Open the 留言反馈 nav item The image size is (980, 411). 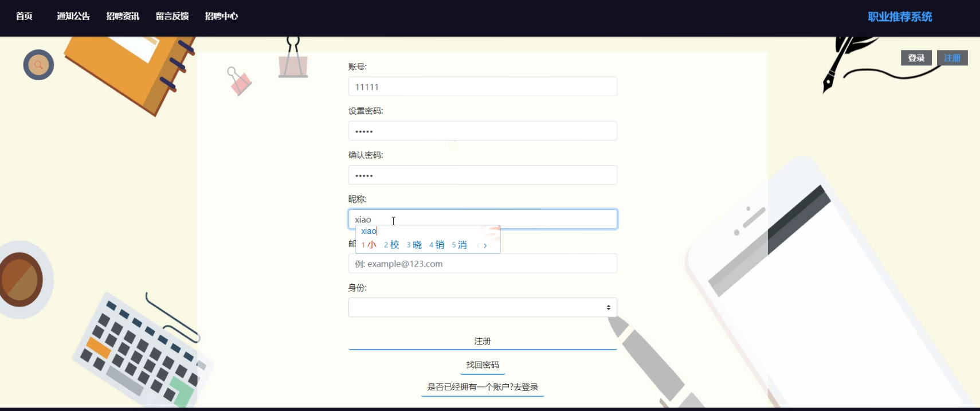(x=172, y=16)
